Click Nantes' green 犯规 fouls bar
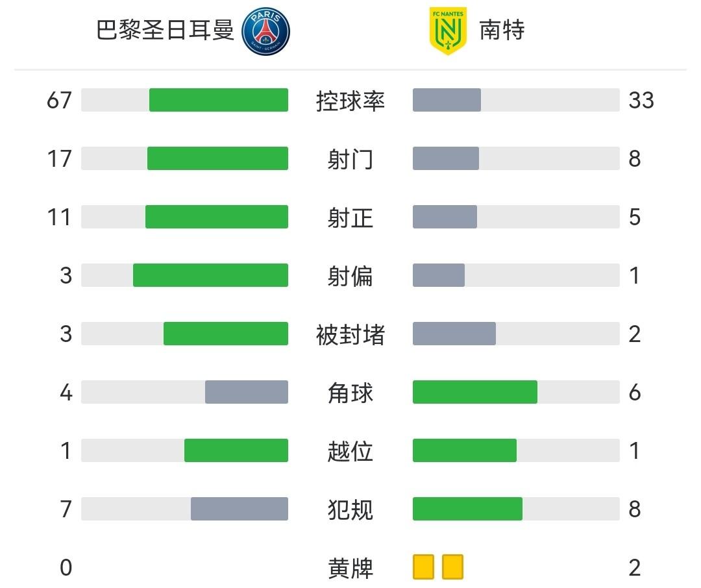 coord(467,509)
